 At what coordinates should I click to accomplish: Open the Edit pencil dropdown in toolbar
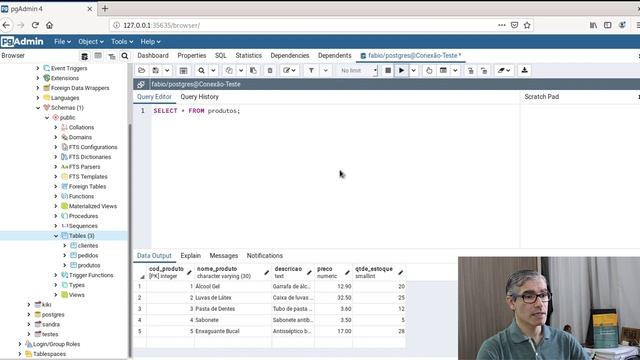tap(289, 70)
